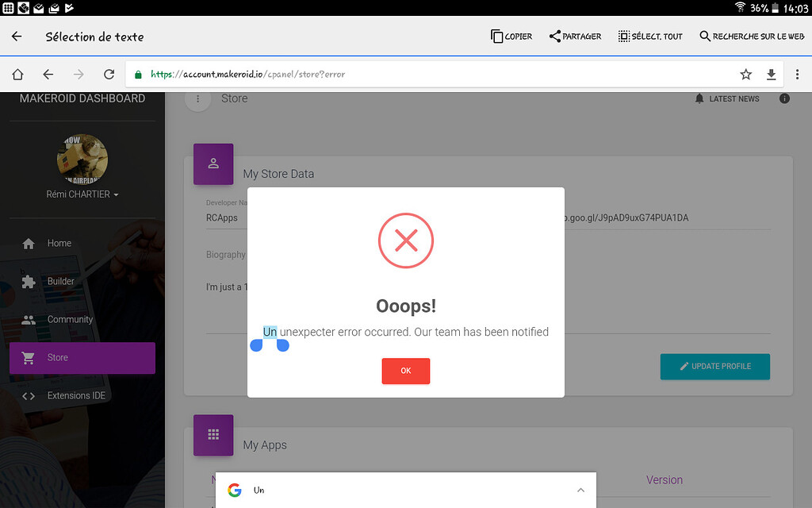Click the info icon beside Latest News
The image size is (812, 508).
point(784,98)
